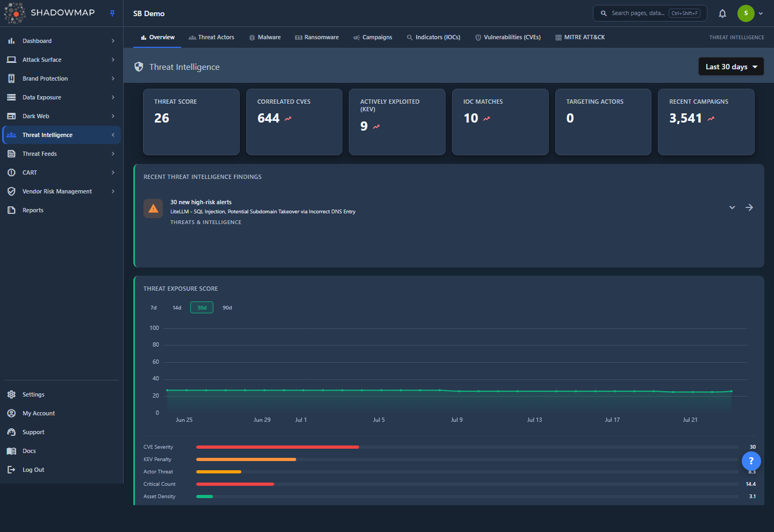Click the Docs book icon

(x=11, y=451)
